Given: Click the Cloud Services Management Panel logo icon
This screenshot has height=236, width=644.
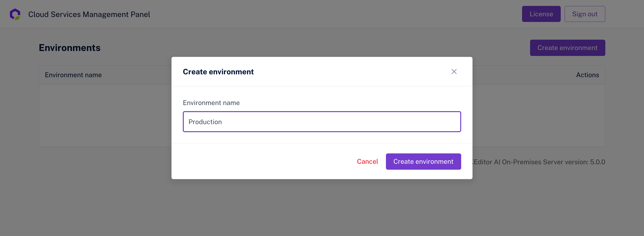Looking at the screenshot, I should pyautogui.click(x=15, y=14).
